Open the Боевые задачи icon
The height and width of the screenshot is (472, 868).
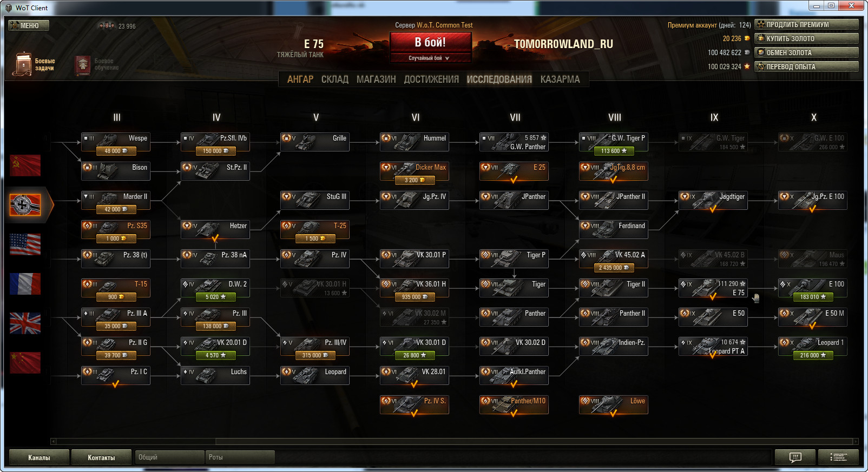pos(23,64)
